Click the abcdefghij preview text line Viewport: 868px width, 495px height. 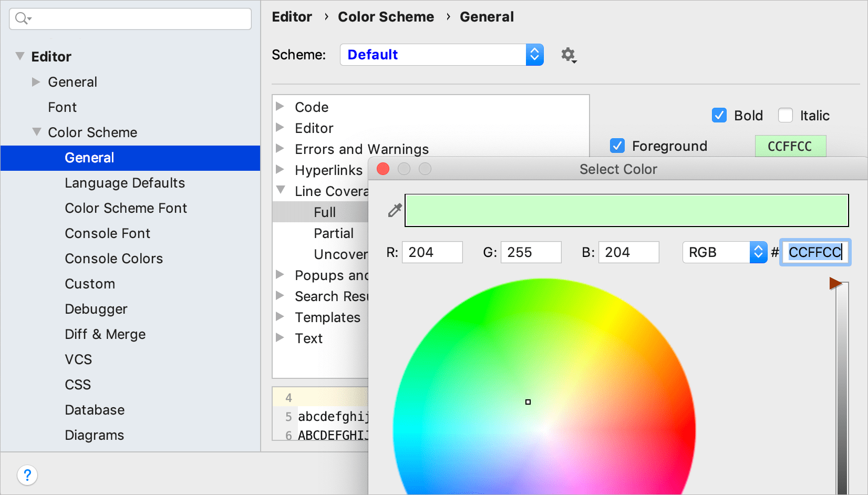click(x=333, y=417)
